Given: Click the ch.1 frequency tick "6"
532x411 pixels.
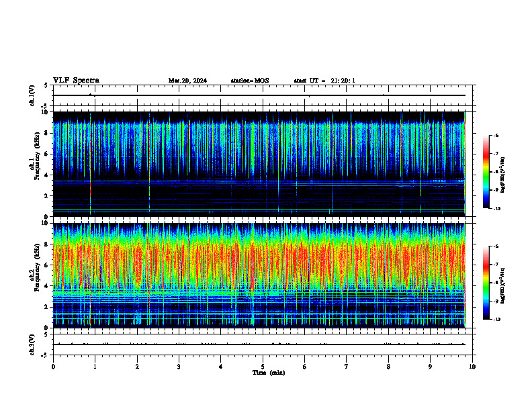Looking at the screenshot, I should 47,154.
